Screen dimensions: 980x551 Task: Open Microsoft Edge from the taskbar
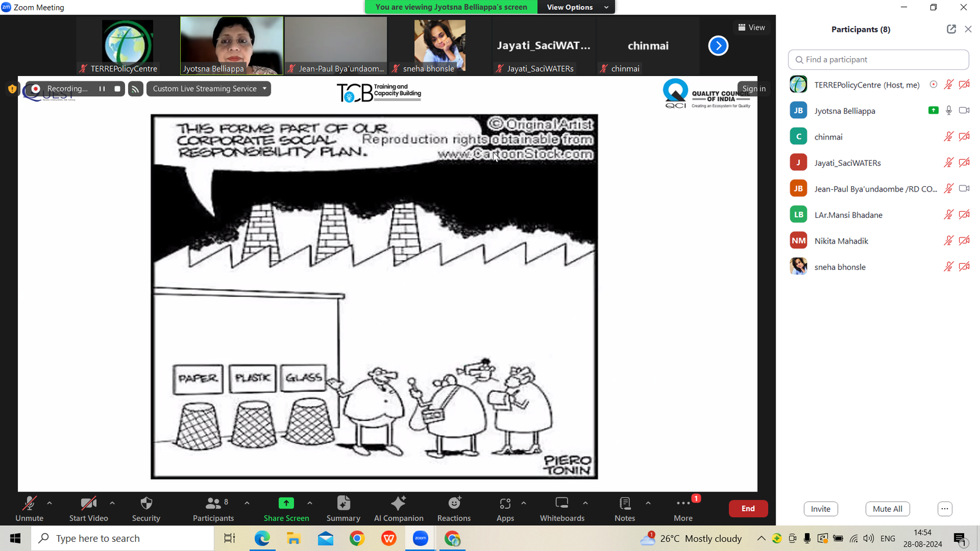tap(262, 538)
